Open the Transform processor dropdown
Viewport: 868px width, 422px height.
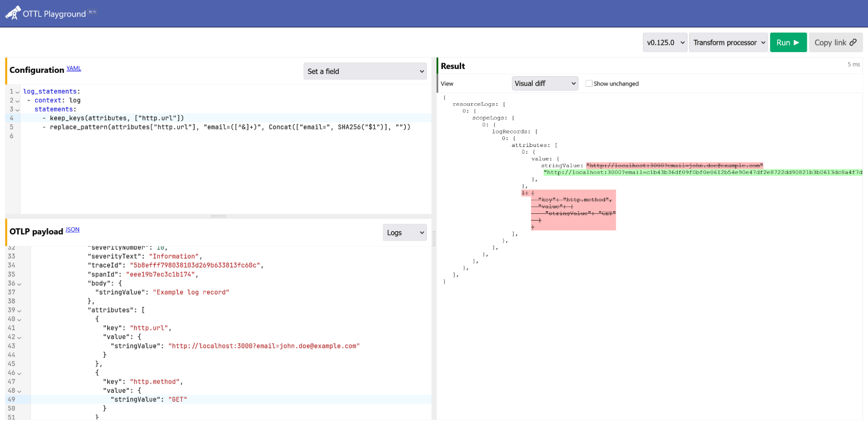(x=728, y=43)
